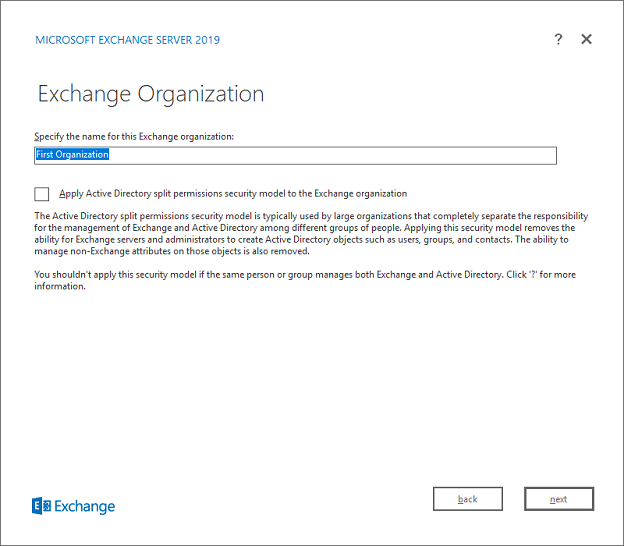The image size is (624, 546).
Task: Click the 'Specify the name' field label
Action: 134,136
